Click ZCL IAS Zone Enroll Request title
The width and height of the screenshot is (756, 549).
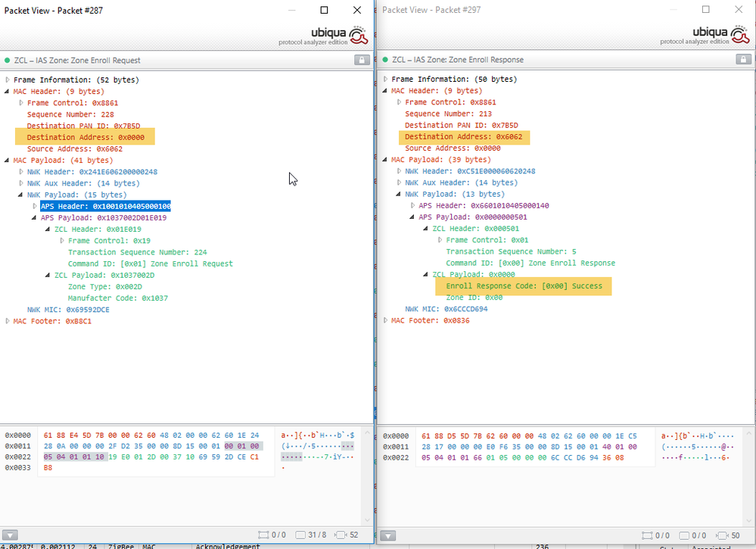click(77, 61)
